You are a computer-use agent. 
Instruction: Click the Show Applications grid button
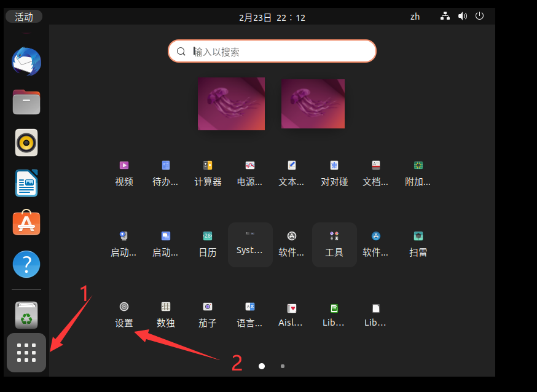26,353
